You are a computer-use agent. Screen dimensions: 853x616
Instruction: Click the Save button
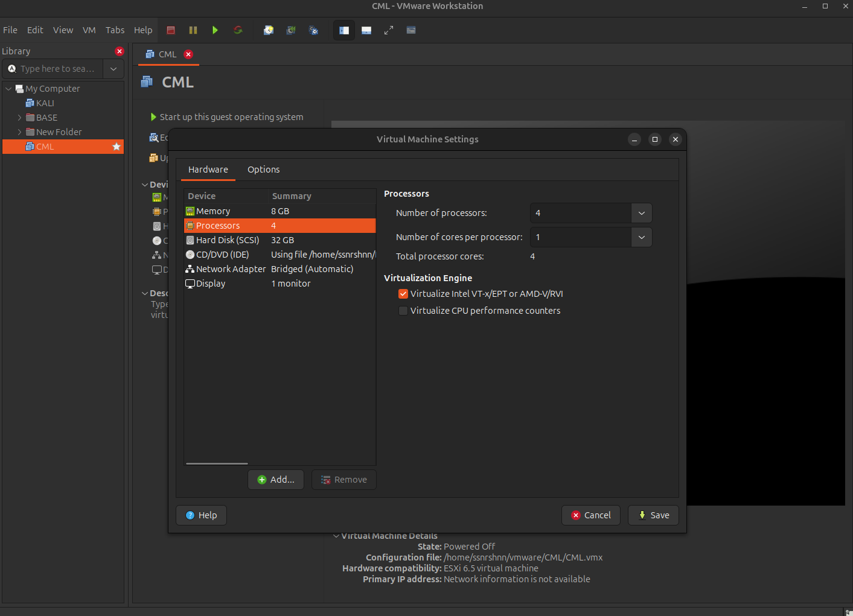tap(653, 515)
